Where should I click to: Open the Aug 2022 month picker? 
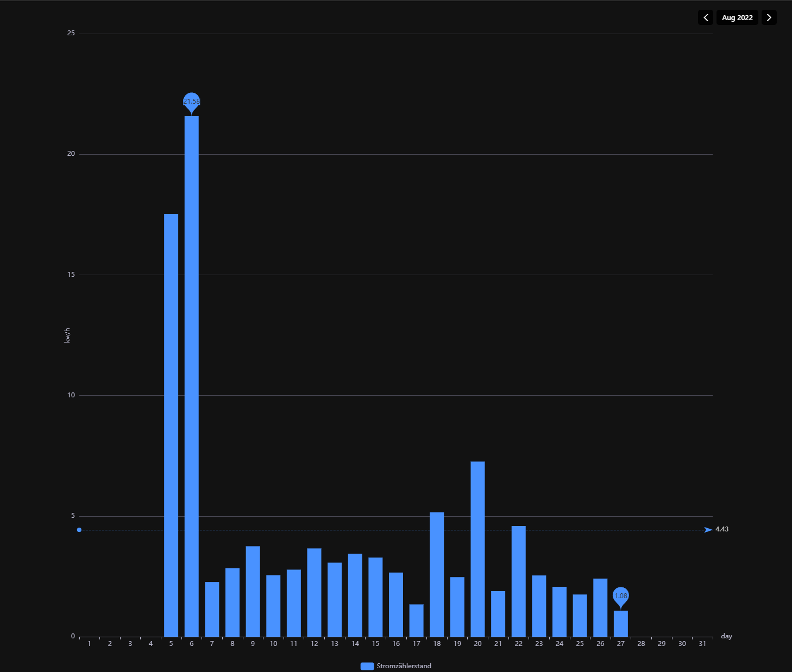(737, 17)
